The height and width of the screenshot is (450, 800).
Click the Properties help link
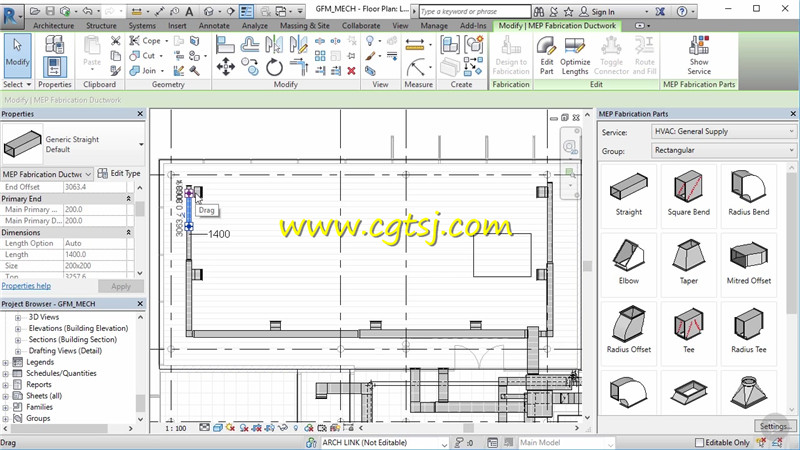pos(26,286)
